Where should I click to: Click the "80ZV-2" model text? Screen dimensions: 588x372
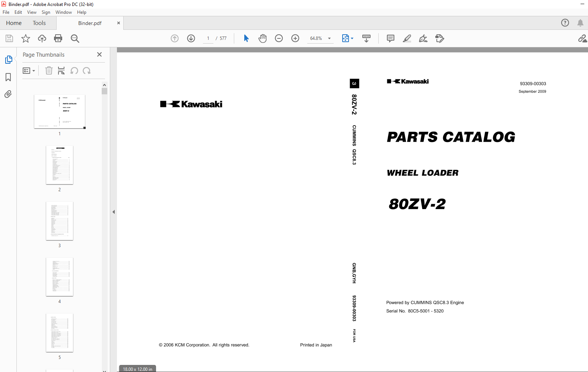(417, 204)
